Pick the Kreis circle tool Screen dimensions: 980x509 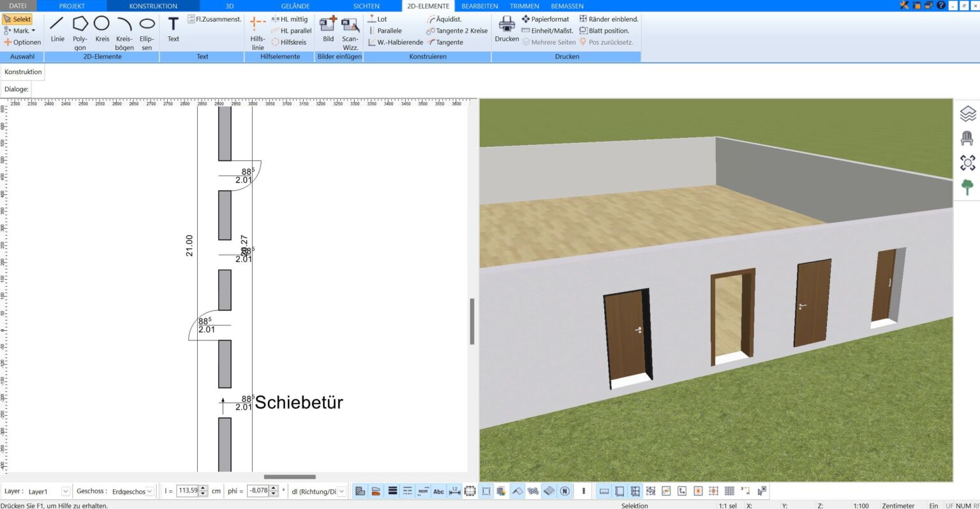click(102, 29)
